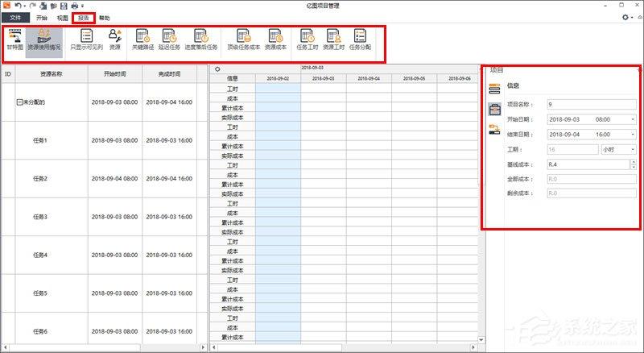Open the undo history dropdown arrow
This screenshot has height=353, width=644.
tap(25, 6)
